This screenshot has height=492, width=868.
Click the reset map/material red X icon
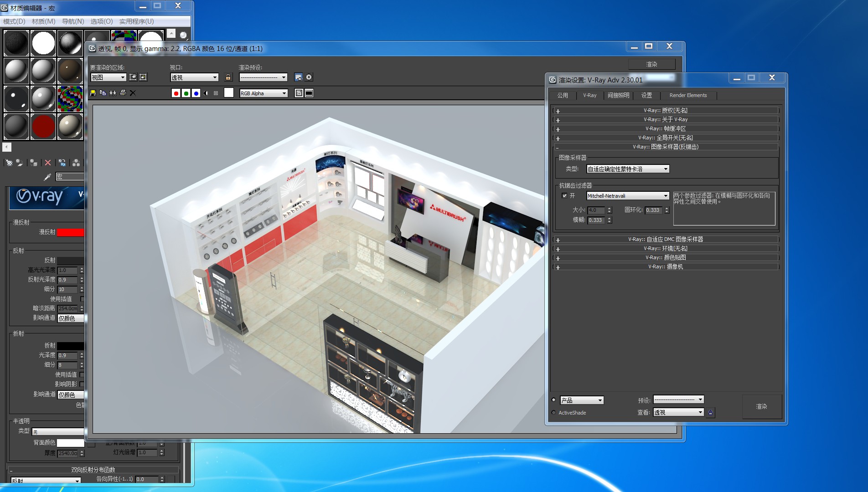coord(48,163)
